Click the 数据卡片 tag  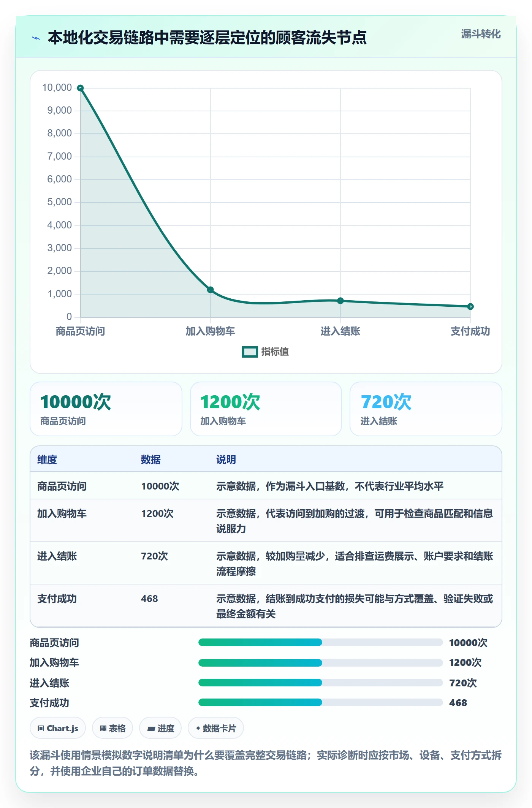click(216, 728)
